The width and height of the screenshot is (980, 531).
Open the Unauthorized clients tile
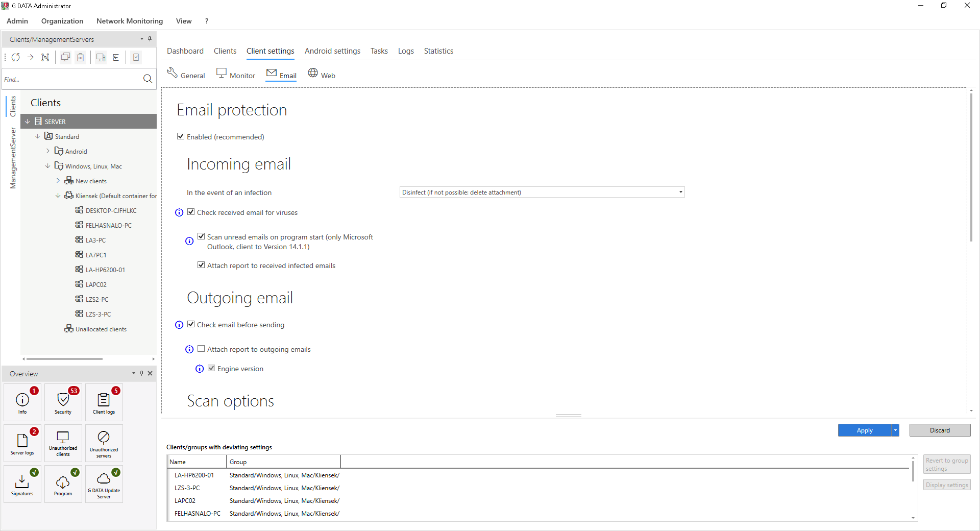(63, 443)
